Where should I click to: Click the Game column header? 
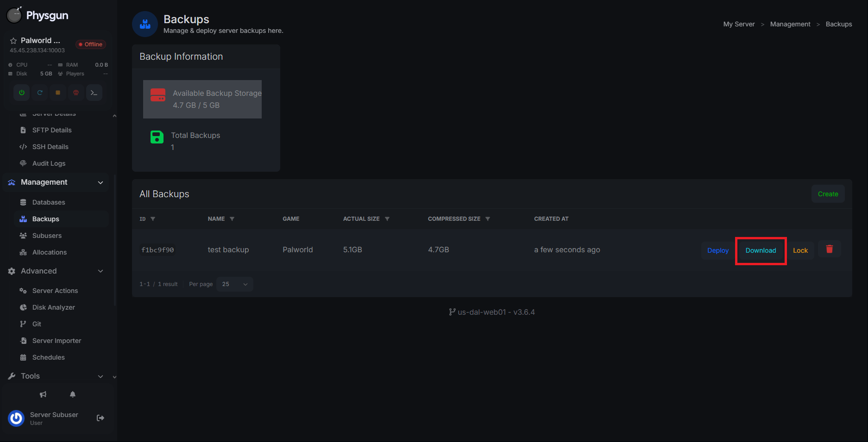(291, 219)
